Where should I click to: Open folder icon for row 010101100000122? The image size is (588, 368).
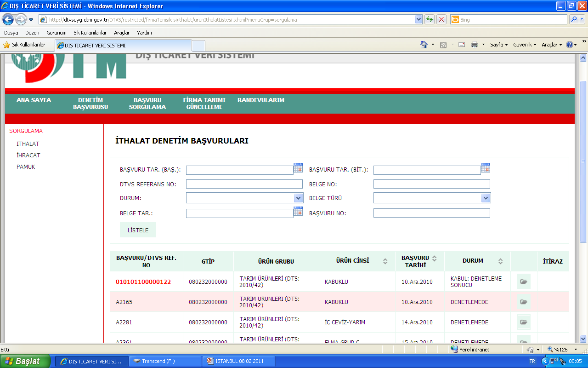click(523, 281)
